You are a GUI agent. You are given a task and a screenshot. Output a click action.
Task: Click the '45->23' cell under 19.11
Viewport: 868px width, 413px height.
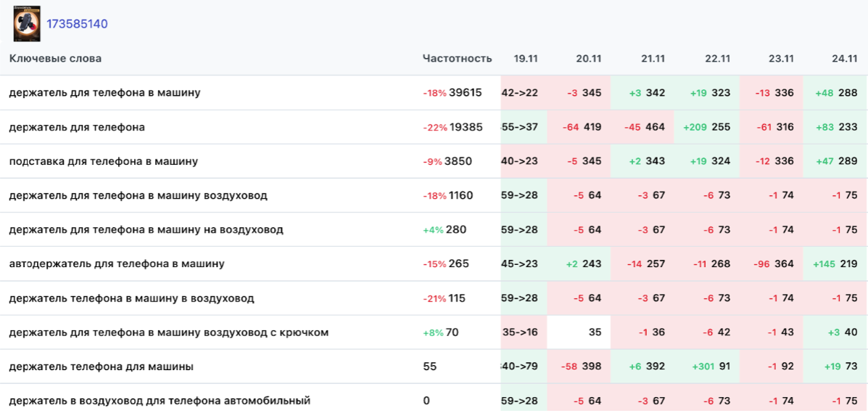[x=524, y=264]
